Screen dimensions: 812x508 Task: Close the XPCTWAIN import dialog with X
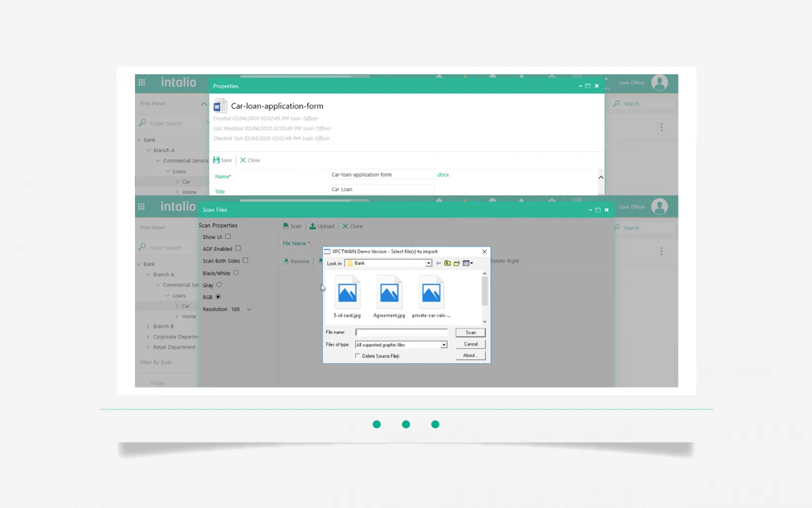tap(484, 251)
